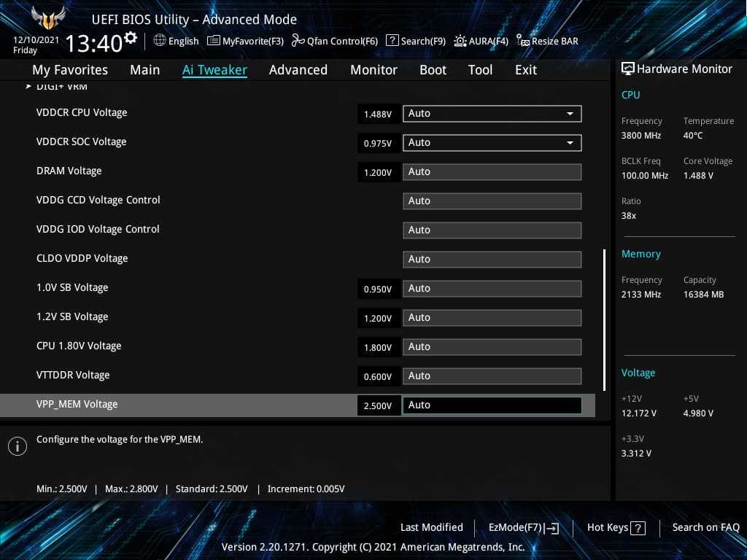Open the Search on FAQ link
This screenshot has width=747, height=560.
[x=705, y=528]
